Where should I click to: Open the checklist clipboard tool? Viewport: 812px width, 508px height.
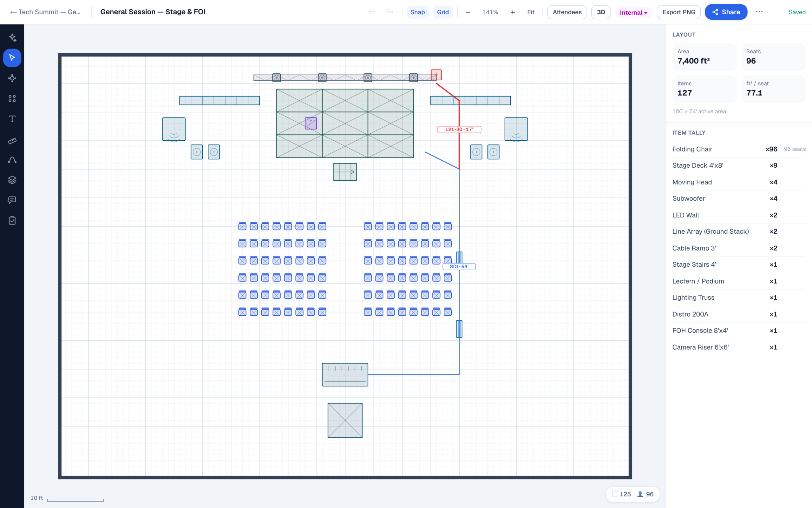click(x=12, y=221)
